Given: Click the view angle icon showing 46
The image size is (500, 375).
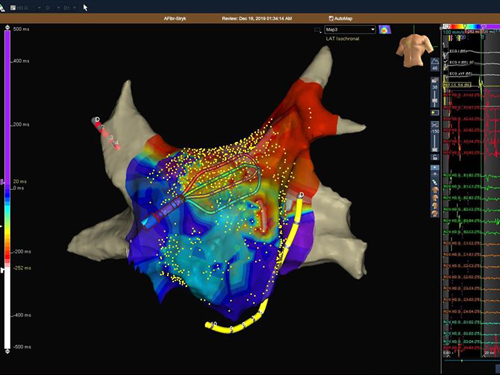Looking at the screenshot, I should click(435, 65).
